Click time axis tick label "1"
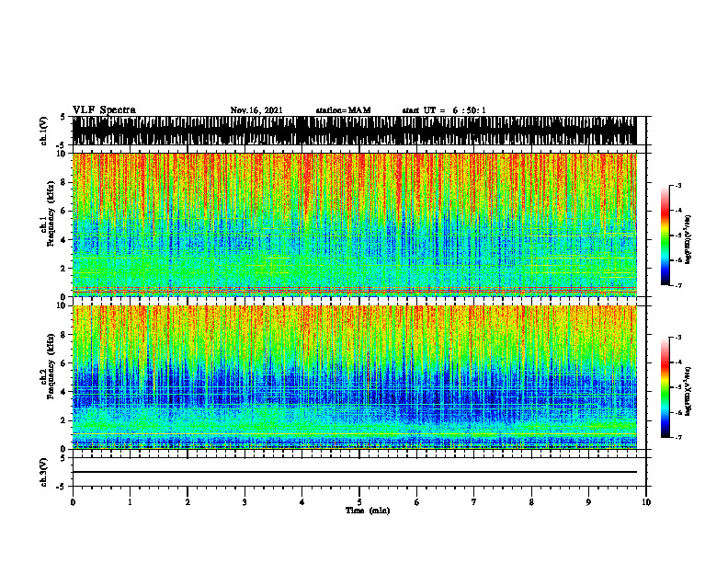 click(x=130, y=502)
